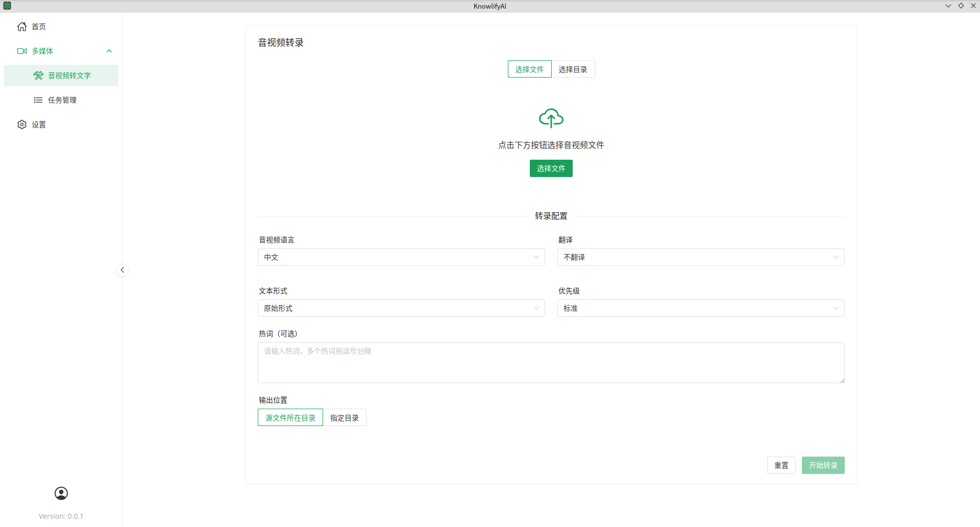
Task: Click the audio-to-text tools icon
Action: 38,76
